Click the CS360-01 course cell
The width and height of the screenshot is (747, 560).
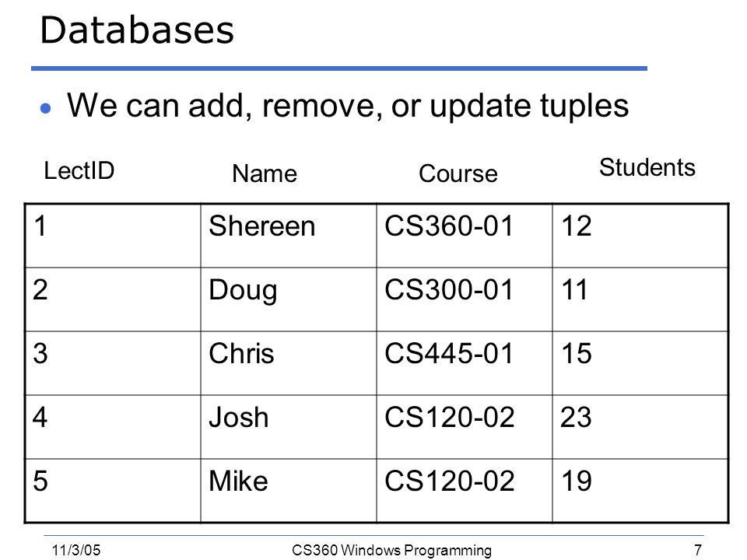tap(465, 236)
